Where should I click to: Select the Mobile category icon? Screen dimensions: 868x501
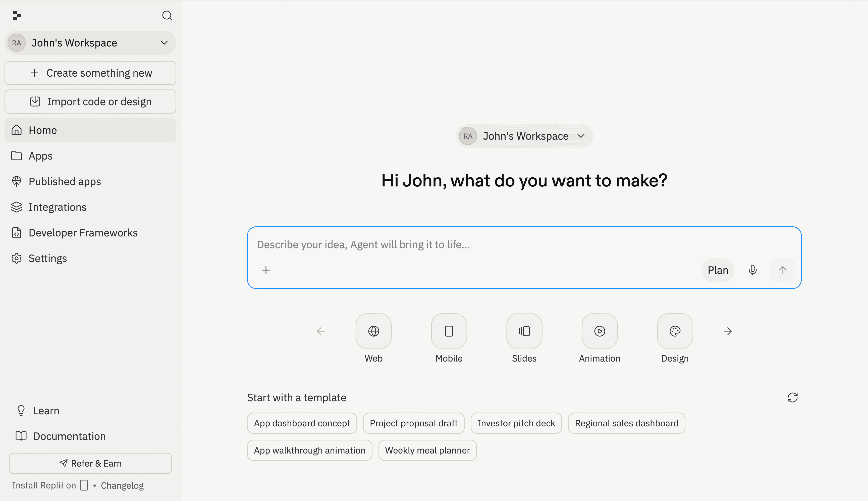point(449,331)
